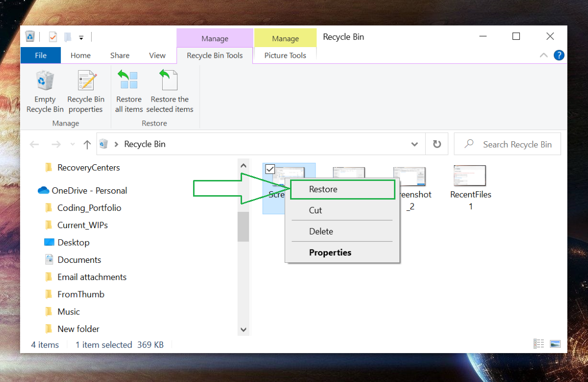
Task: Open recent locations dropdown arrow
Action: coord(73,144)
